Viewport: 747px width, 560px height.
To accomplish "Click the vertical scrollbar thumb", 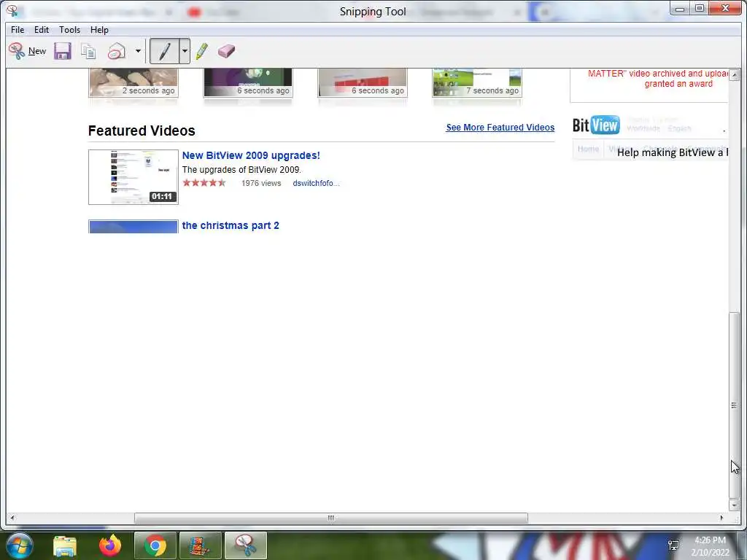I will (734, 405).
